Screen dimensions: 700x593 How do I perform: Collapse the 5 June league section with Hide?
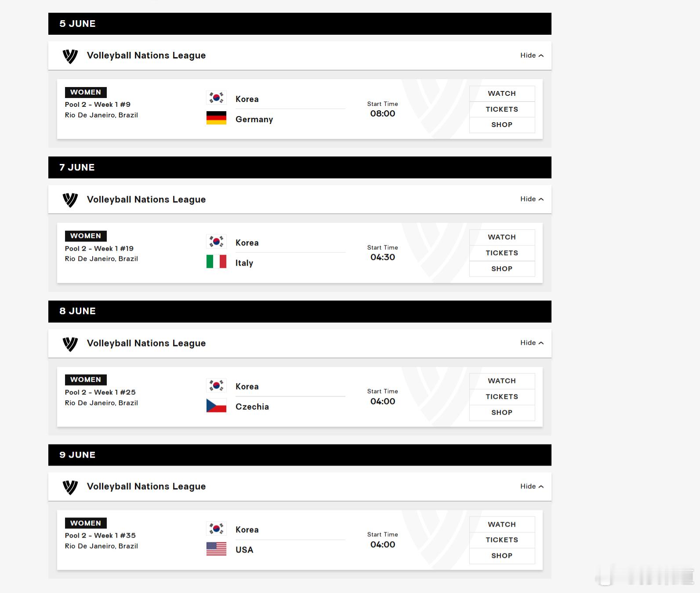click(x=532, y=55)
